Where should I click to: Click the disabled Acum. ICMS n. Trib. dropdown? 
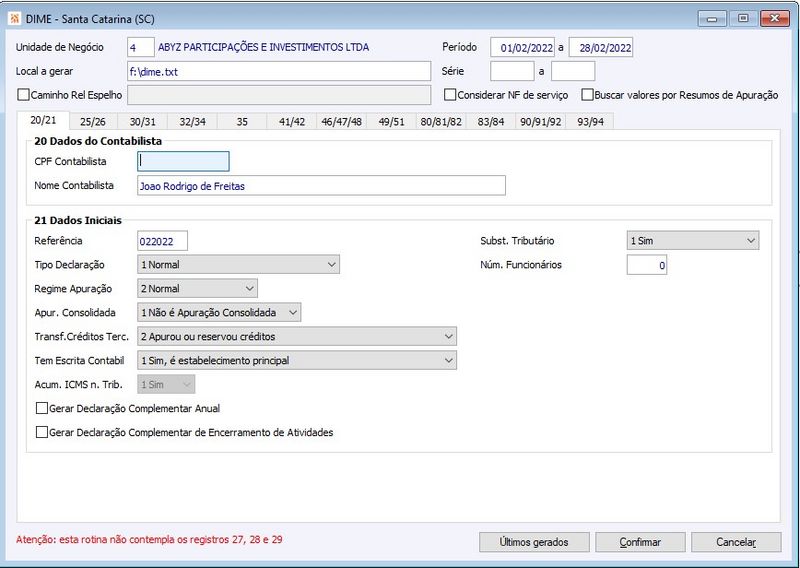pos(166,384)
